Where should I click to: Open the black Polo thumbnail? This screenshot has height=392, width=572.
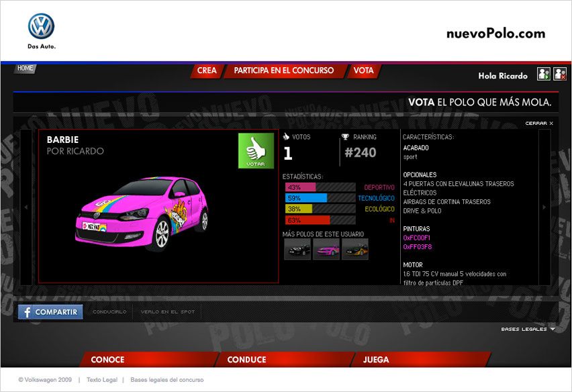[297, 250]
